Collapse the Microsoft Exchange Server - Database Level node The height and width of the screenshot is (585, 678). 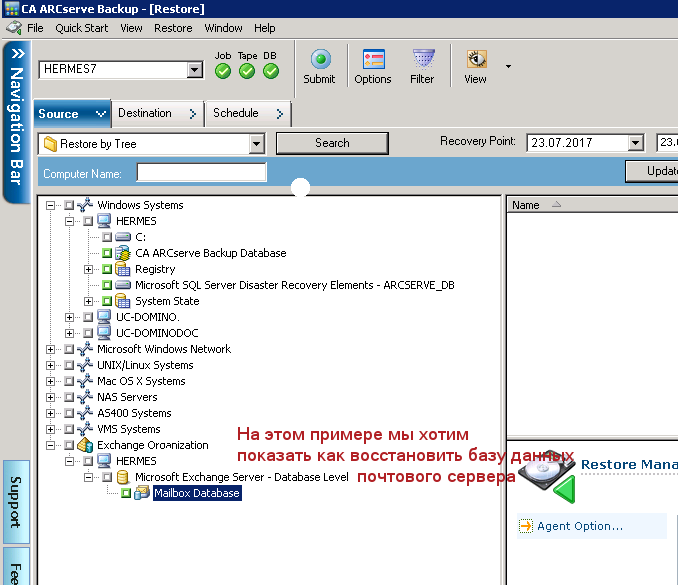pyautogui.click(x=88, y=477)
